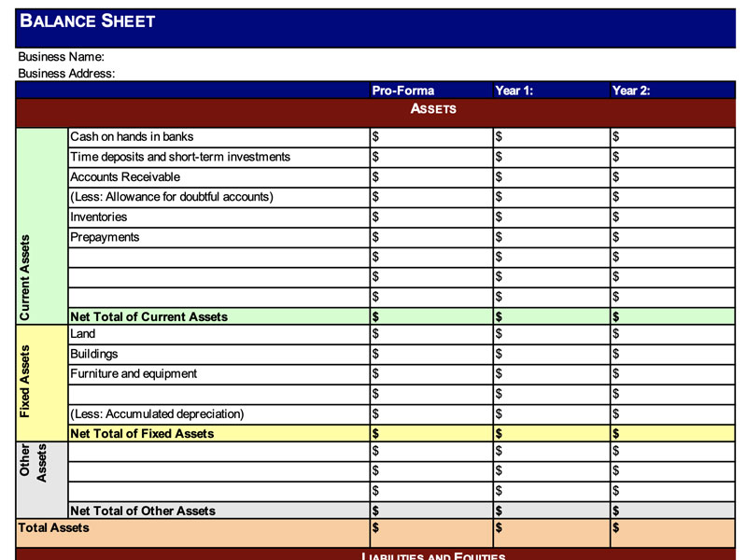Click Year 2 cell of Net Total Fixed Assets
This screenshot has width=747, height=560.
[672, 433]
